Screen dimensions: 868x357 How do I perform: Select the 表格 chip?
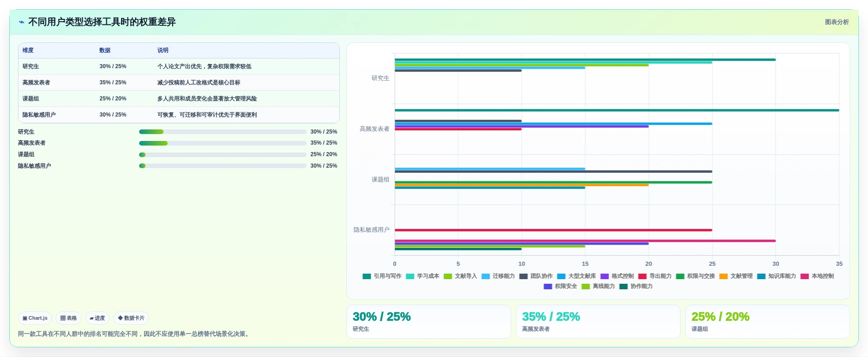point(69,318)
